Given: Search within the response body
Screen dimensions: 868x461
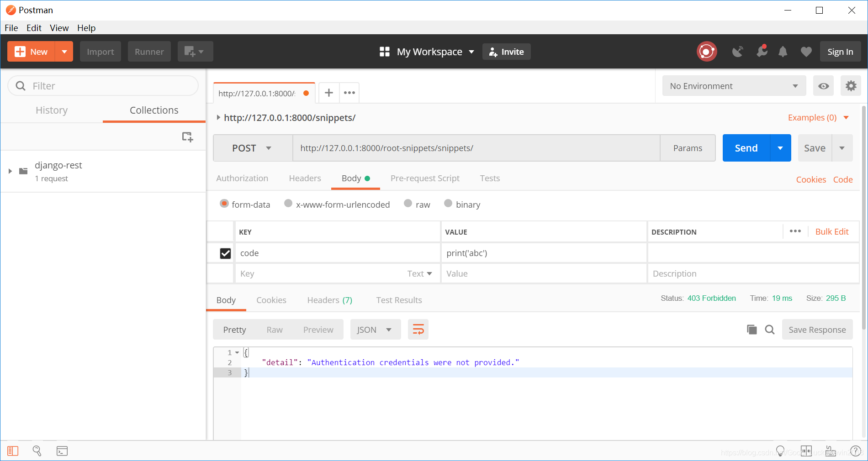Looking at the screenshot, I should (x=770, y=330).
